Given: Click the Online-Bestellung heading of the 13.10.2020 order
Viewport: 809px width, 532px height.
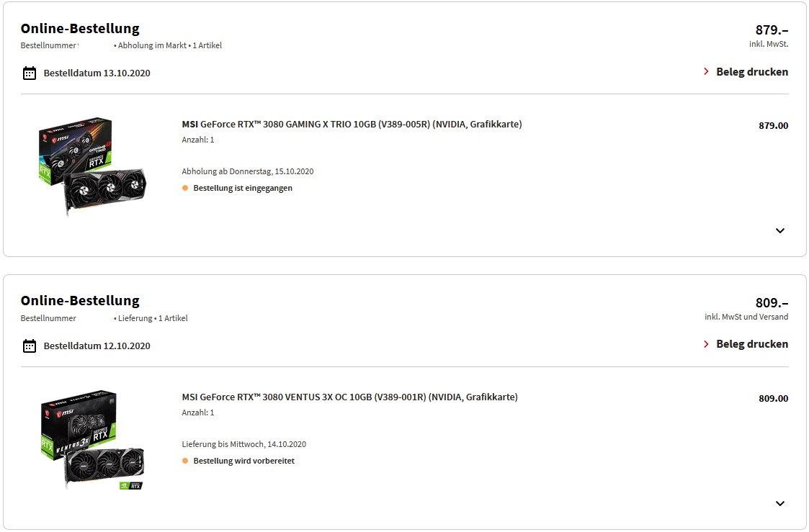Looking at the screenshot, I should (x=80, y=28).
